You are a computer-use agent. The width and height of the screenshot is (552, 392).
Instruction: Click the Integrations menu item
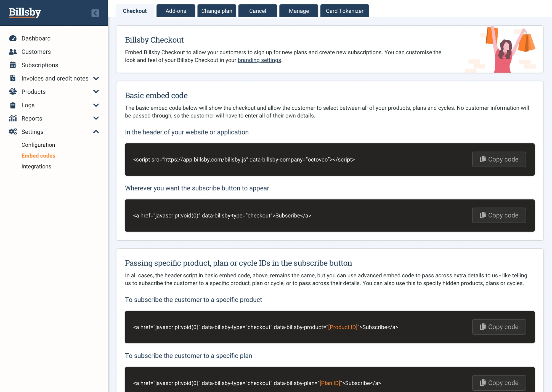[36, 166]
